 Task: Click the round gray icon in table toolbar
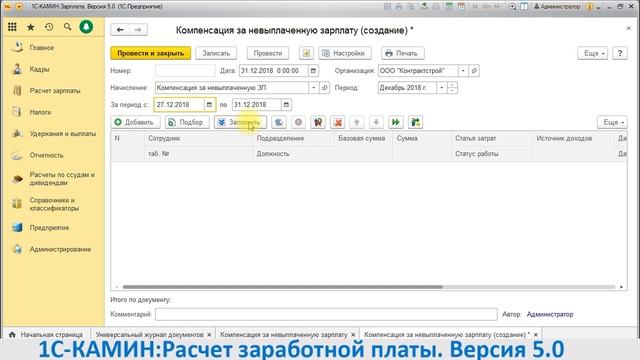(x=298, y=122)
